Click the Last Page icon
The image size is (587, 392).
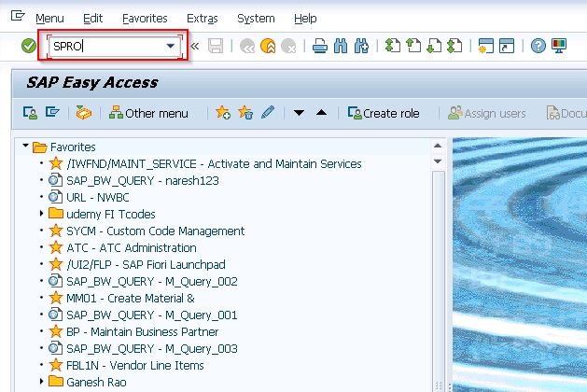[x=454, y=46]
